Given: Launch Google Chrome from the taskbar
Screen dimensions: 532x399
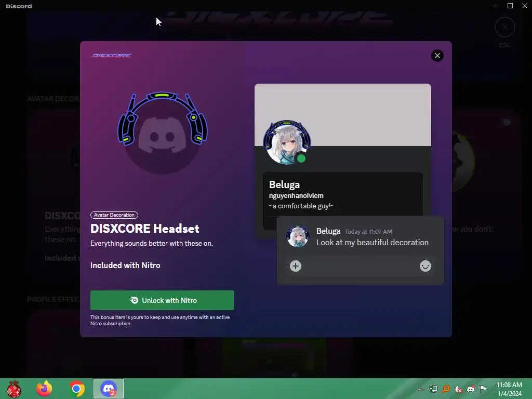Looking at the screenshot, I should click(77, 389).
